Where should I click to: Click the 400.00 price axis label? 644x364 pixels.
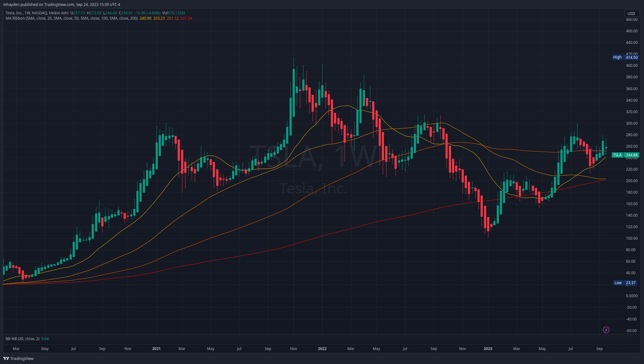click(632, 66)
